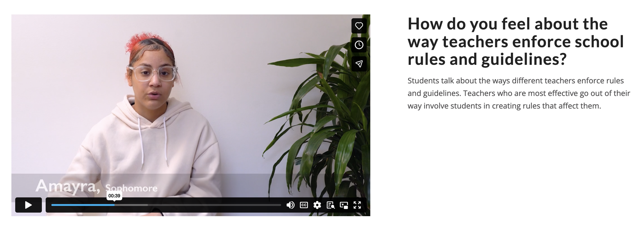This screenshot has width=644, height=228.
Task: Like the video with the heart icon
Action: coord(359,26)
